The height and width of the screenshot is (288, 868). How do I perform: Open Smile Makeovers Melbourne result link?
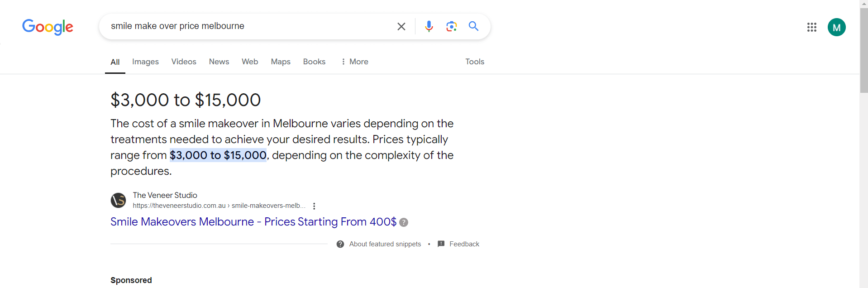[253, 222]
